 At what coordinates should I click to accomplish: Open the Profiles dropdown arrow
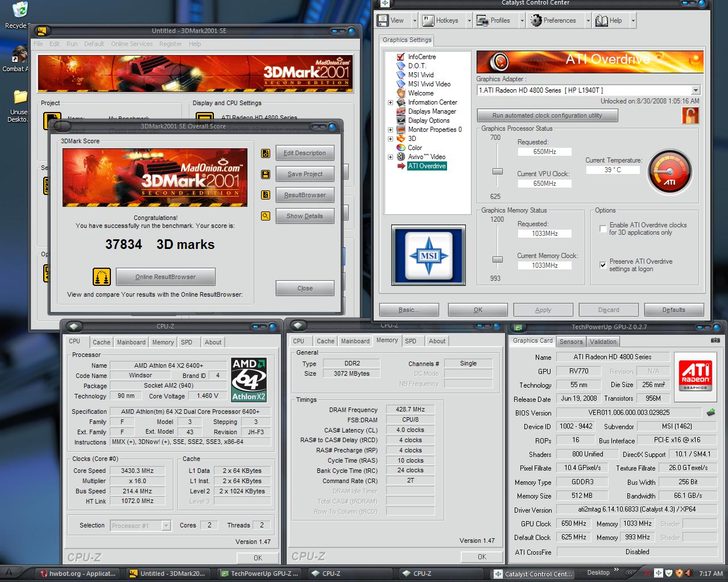pyautogui.click(x=522, y=20)
